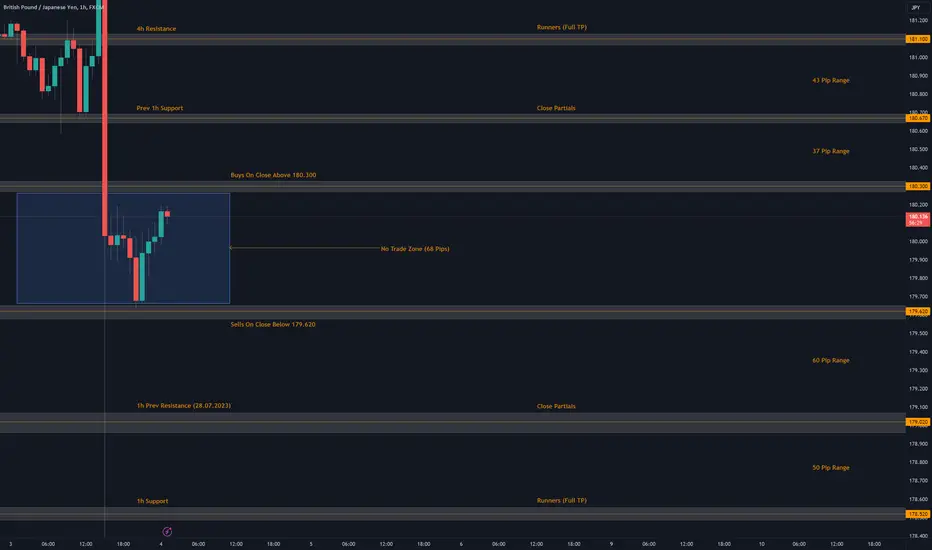Click day label 9 on time axis
The image size is (932, 550).
tap(611, 543)
